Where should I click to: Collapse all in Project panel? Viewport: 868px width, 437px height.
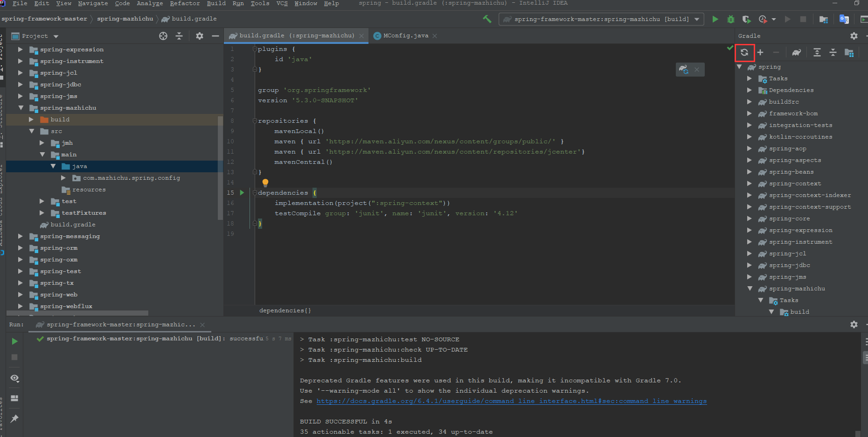[179, 36]
